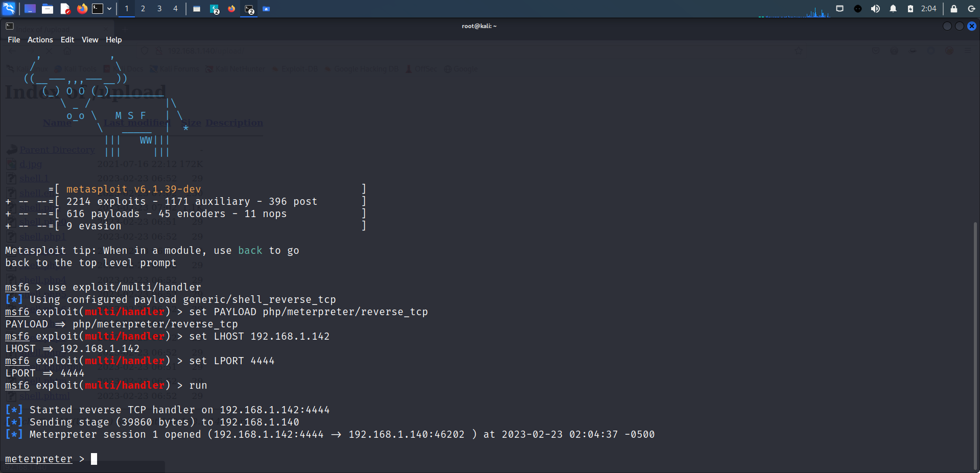Switch to workspace 1
980x473 pixels.
pyautogui.click(x=127, y=9)
